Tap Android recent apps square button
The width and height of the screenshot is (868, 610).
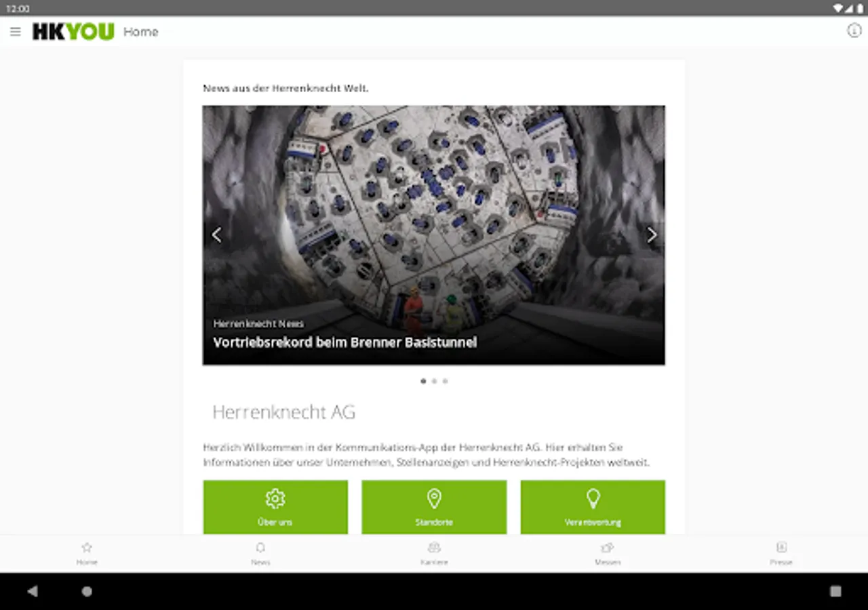(835, 591)
